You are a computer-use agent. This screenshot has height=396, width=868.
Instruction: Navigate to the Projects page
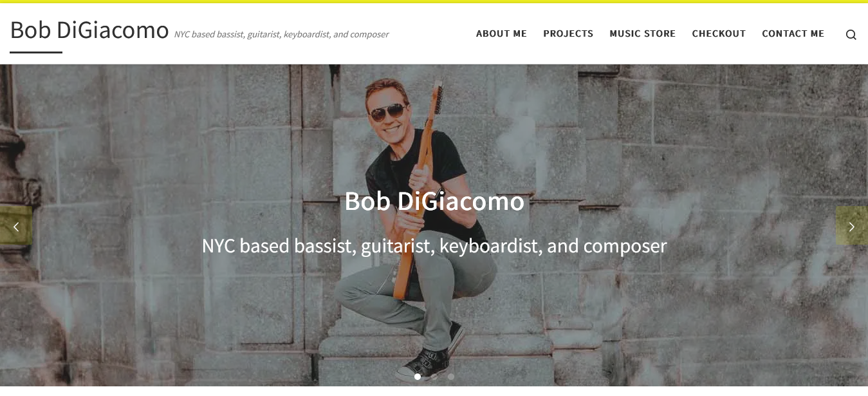click(568, 34)
